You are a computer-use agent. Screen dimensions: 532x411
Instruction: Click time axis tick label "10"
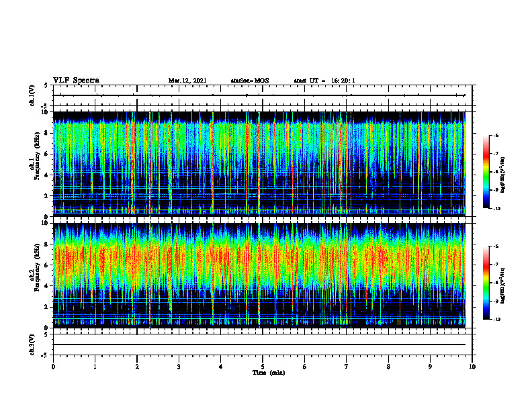(x=472, y=367)
